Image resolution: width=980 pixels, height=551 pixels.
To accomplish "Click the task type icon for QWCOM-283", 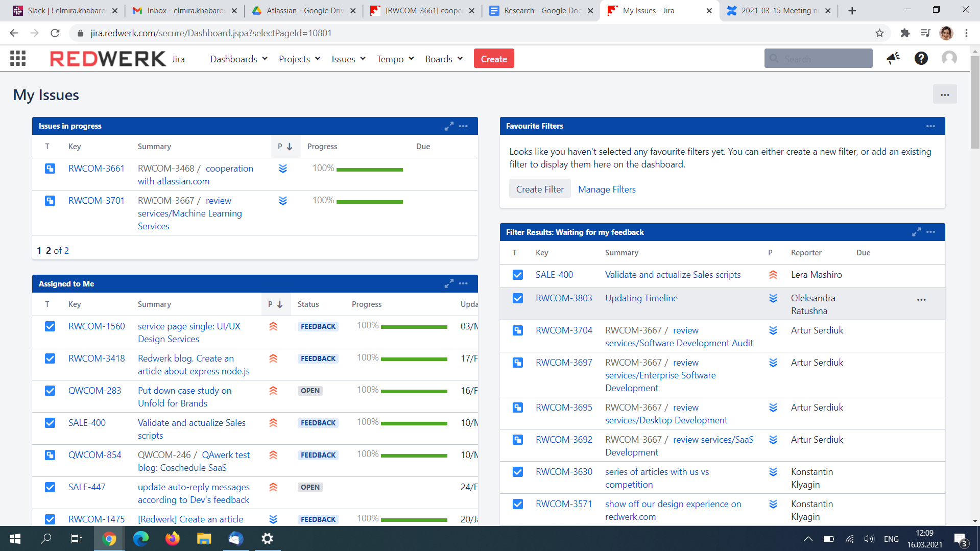I will (x=50, y=391).
